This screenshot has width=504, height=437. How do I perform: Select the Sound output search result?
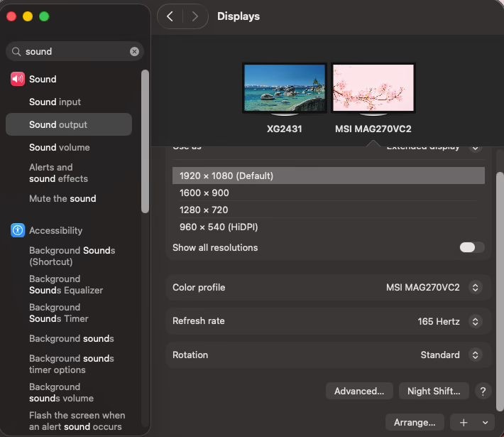(x=69, y=124)
